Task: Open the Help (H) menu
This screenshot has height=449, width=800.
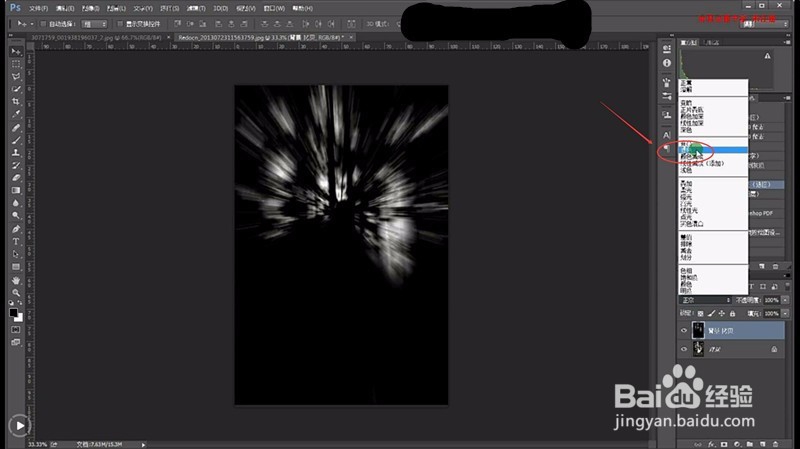Action: click(303, 9)
